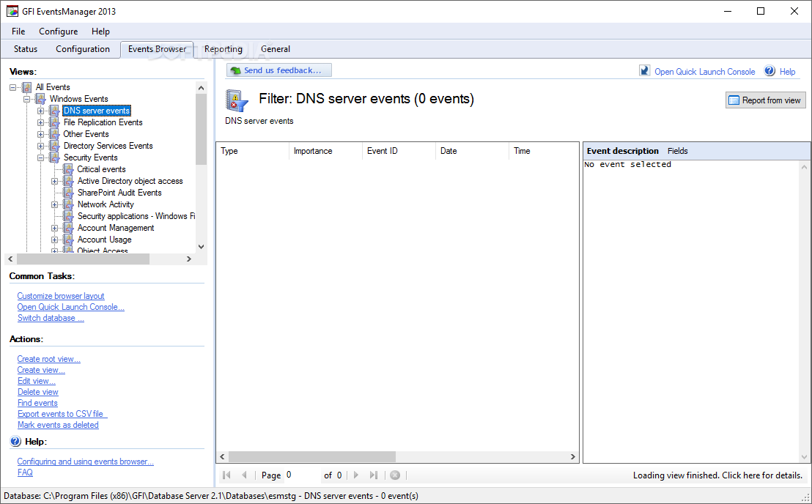The image size is (812, 504).
Task: Click the Directory Services Events node icon
Action: [53, 146]
